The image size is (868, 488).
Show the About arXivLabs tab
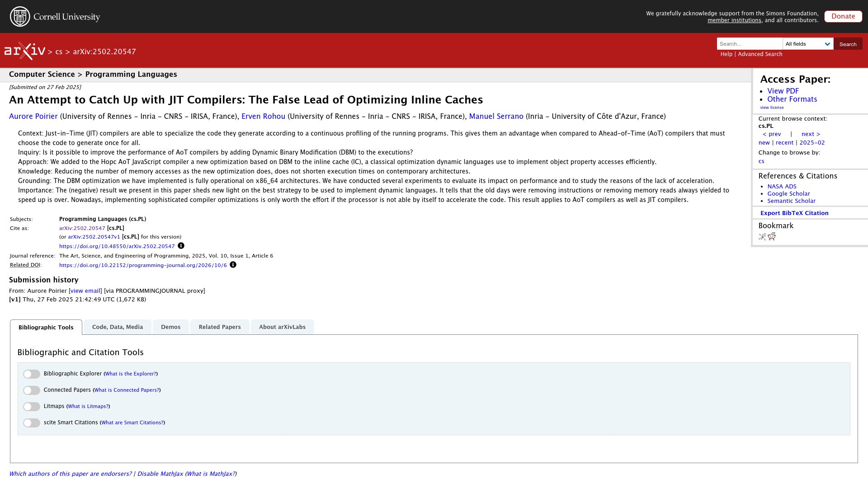pyautogui.click(x=282, y=327)
